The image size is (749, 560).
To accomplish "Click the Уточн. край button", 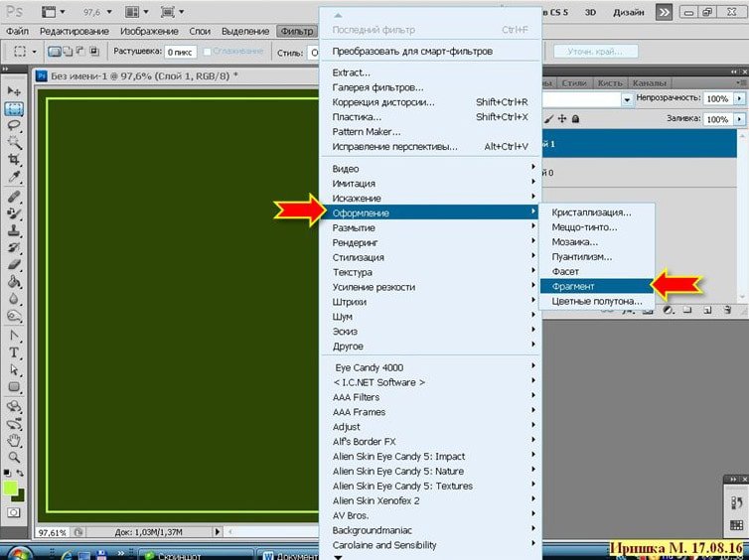I will click(x=592, y=52).
